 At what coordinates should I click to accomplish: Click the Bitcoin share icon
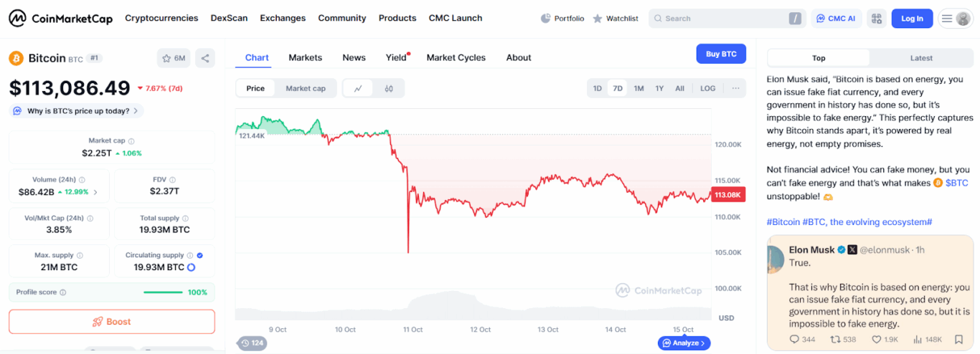pyautogui.click(x=205, y=58)
